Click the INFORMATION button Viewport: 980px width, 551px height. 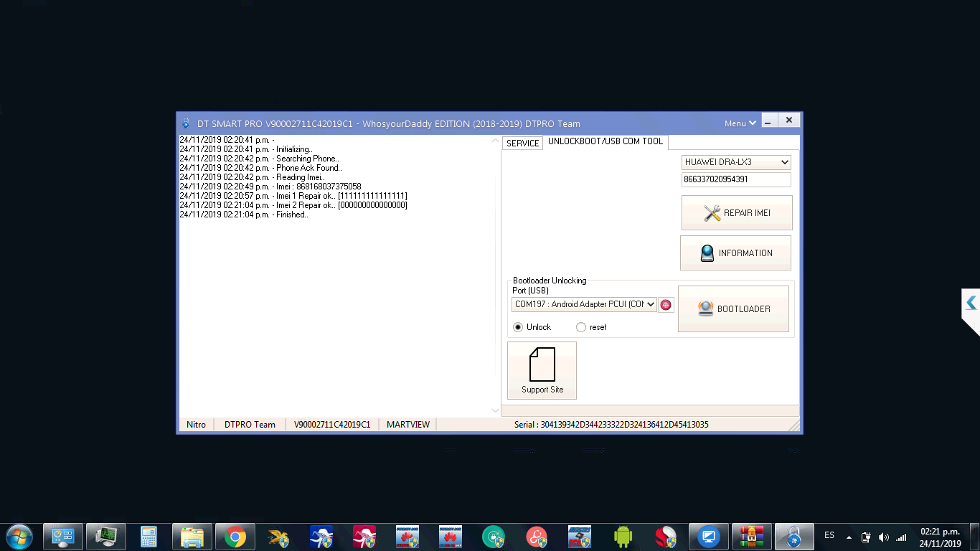(x=735, y=253)
